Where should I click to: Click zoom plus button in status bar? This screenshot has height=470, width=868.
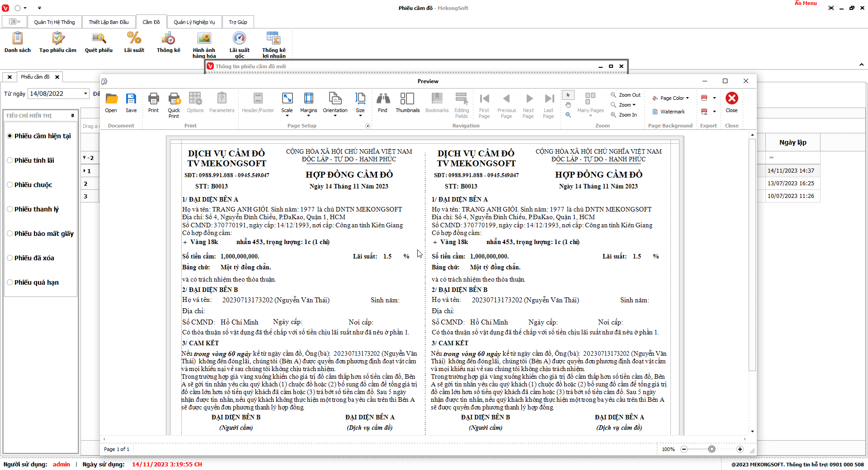click(x=740, y=449)
